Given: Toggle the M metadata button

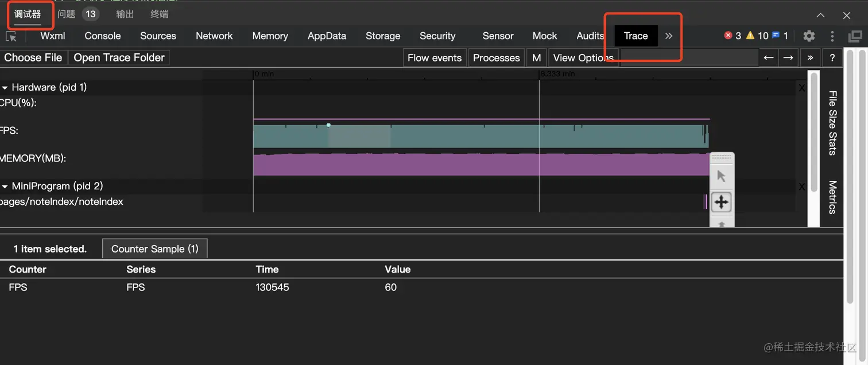Looking at the screenshot, I should (536, 57).
